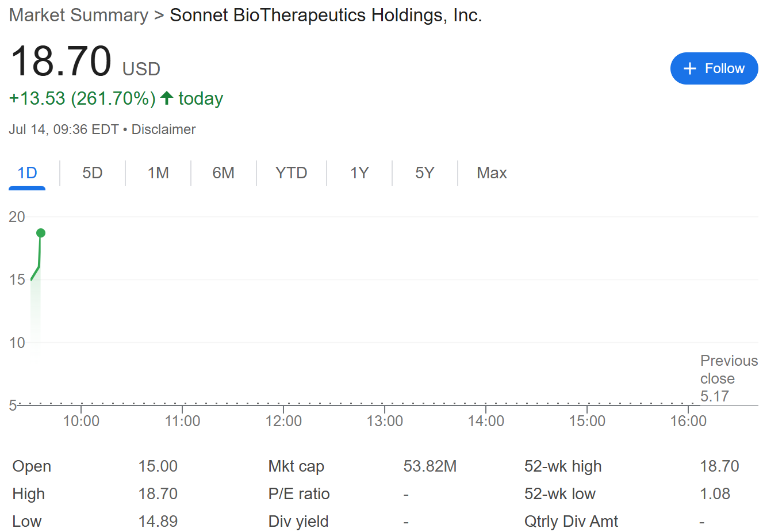Open the 5Y chart tab
The width and height of the screenshot is (763, 532).
click(x=424, y=173)
